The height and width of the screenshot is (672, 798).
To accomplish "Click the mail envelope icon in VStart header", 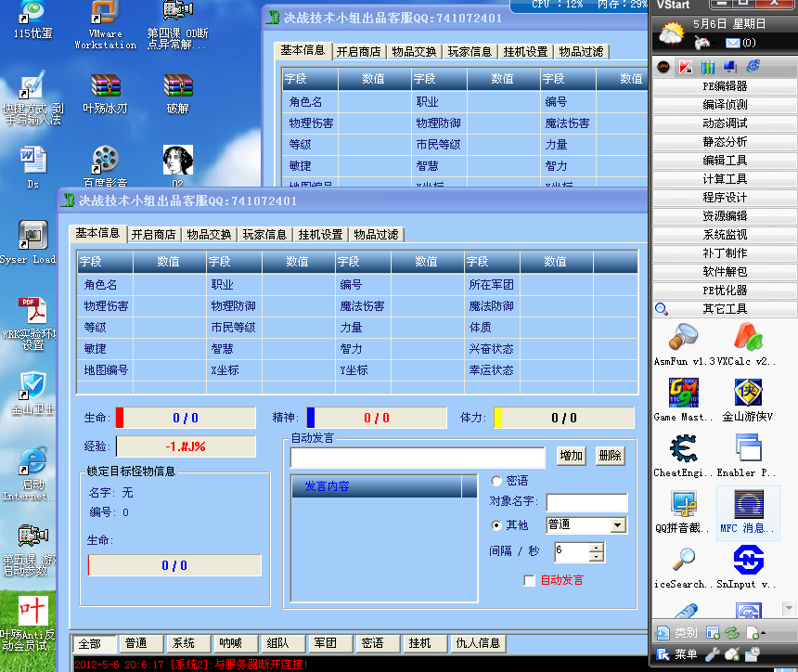I will coord(732,44).
